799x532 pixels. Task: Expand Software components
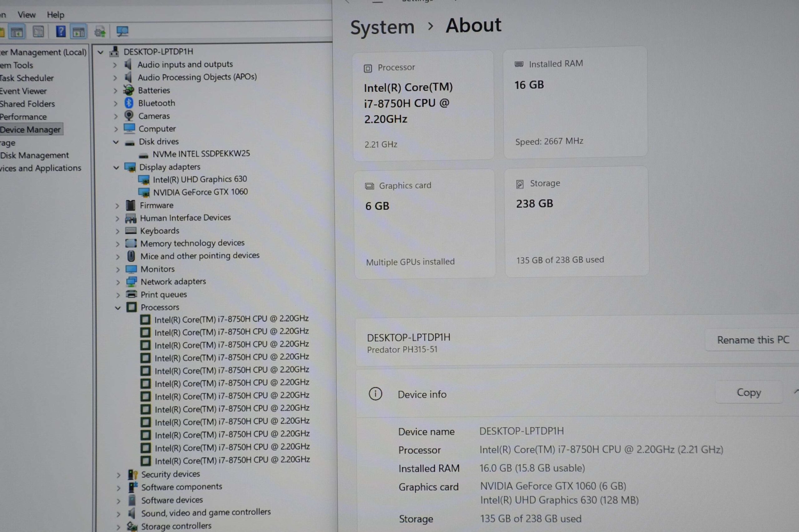point(119,488)
